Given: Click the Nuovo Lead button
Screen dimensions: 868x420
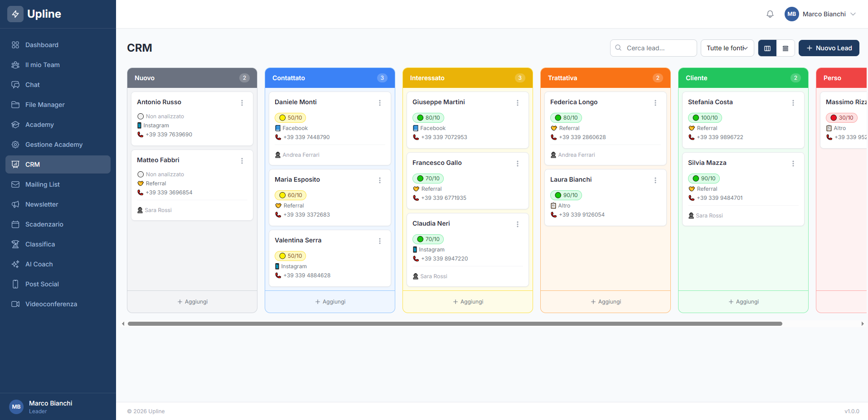Looking at the screenshot, I should pos(829,48).
